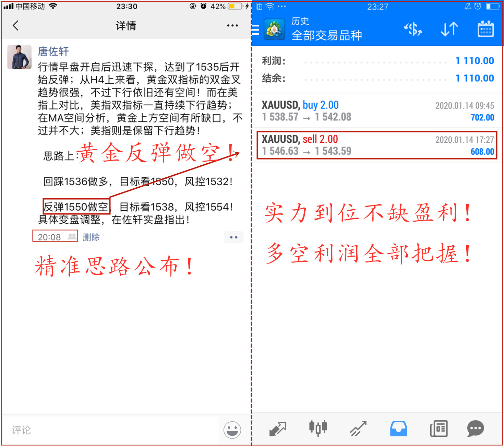Switch to the chat Messages tab
The height and width of the screenshot is (446, 504).
[476, 429]
